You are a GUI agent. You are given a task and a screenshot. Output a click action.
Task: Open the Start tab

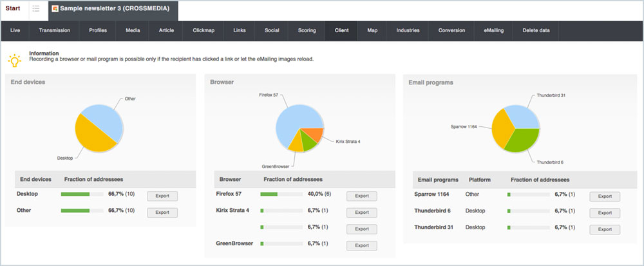coord(13,9)
